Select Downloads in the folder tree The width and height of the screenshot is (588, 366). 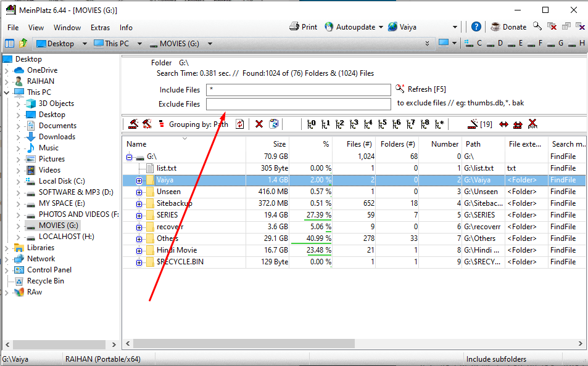pos(57,137)
